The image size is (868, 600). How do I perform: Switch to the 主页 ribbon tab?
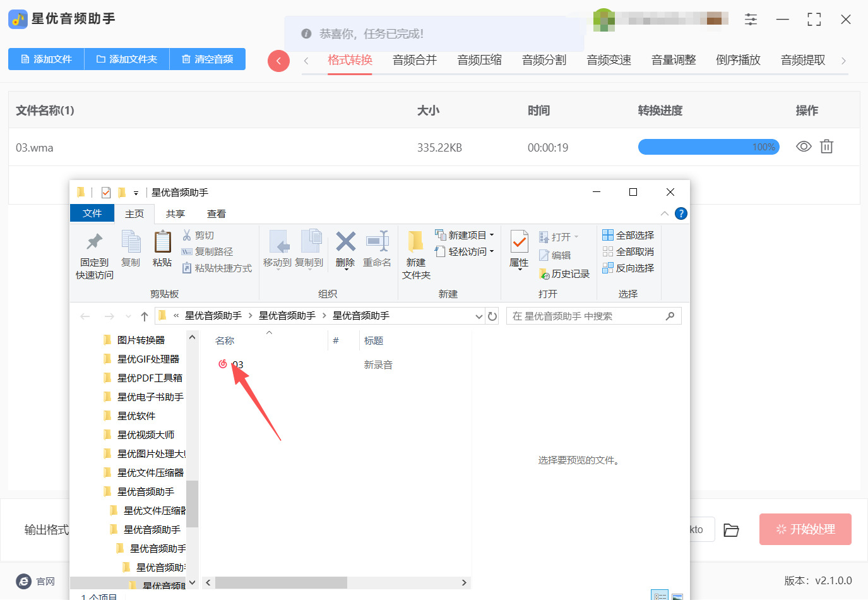click(x=134, y=213)
